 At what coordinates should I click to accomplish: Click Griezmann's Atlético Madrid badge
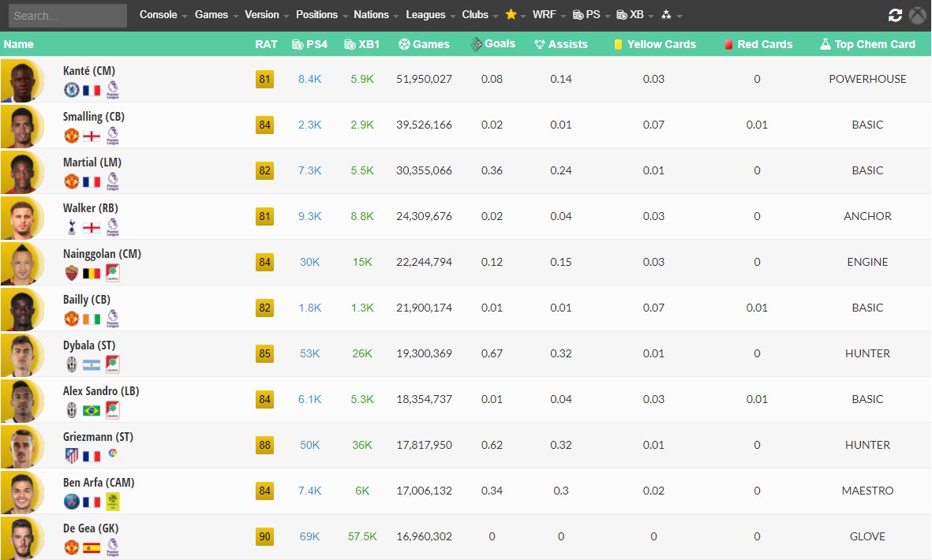(x=71, y=455)
